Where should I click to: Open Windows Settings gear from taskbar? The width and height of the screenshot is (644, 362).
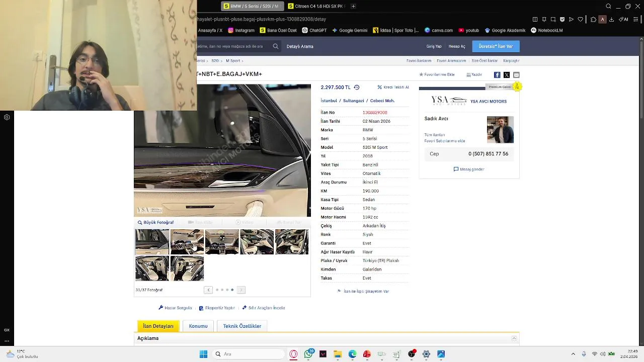pos(426,354)
